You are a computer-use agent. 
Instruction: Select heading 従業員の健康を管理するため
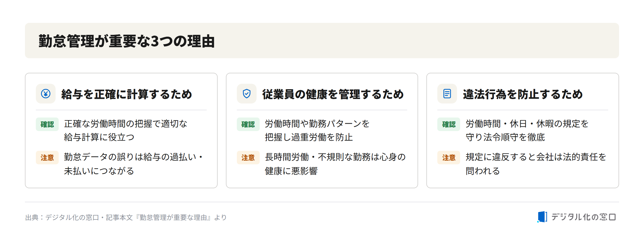(x=333, y=94)
